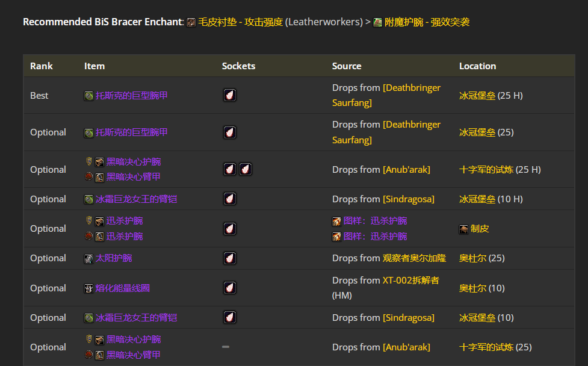Image resolution: width=588 pixels, height=366 pixels.
Task: Click the 观察者奥尔加隆 drop source link
Action: pyautogui.click(x=415, y=258)
